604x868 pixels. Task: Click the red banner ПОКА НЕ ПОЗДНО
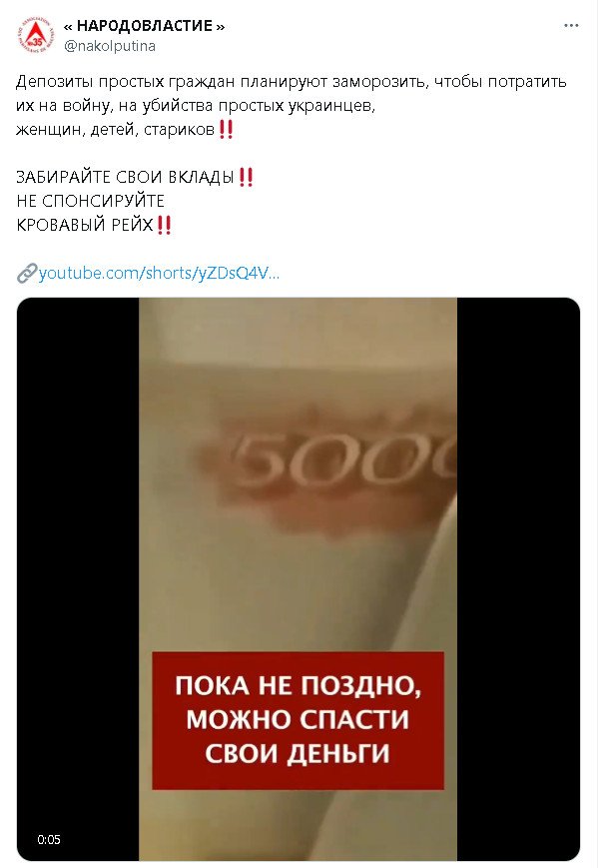pyautogui.click(x=299, y=720)
